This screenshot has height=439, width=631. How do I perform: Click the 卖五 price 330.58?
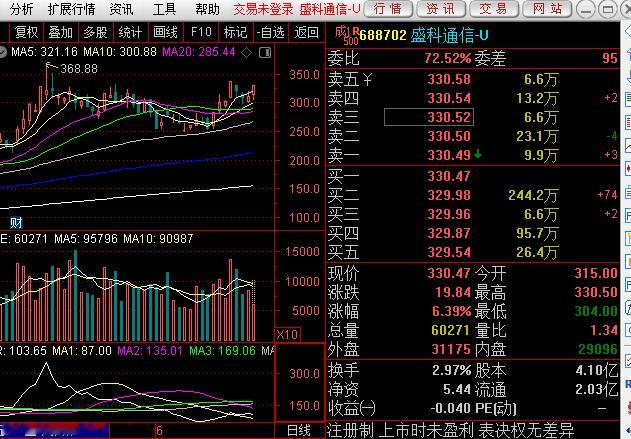pos(449,79)
